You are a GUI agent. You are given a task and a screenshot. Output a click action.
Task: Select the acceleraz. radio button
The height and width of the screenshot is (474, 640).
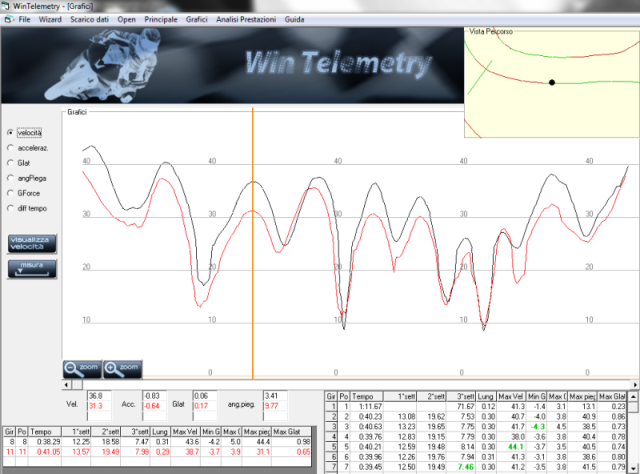pos(11,148)
